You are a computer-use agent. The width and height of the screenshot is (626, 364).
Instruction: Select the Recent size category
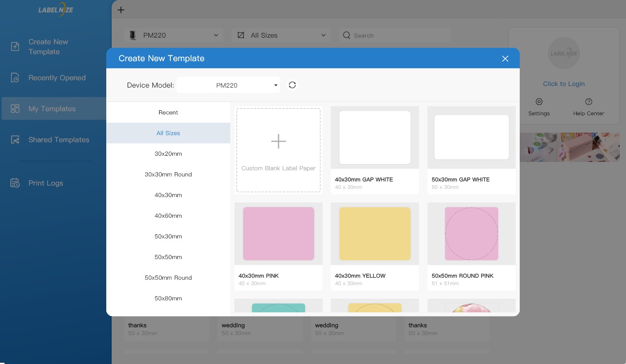[168, 112]
